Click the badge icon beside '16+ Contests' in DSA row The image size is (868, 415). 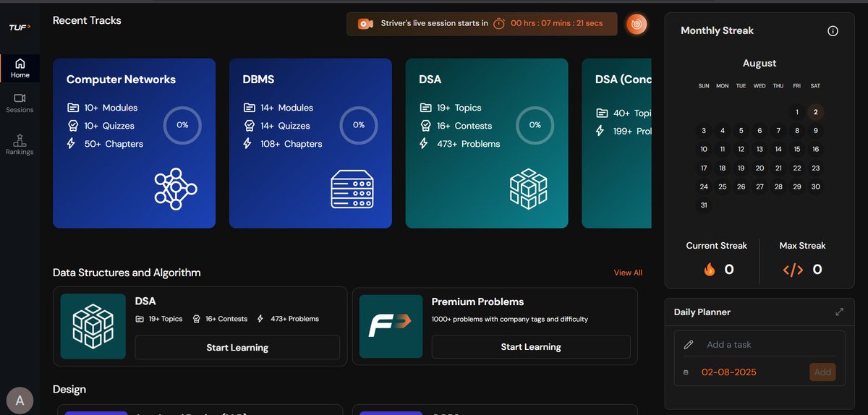click(196, 319)
